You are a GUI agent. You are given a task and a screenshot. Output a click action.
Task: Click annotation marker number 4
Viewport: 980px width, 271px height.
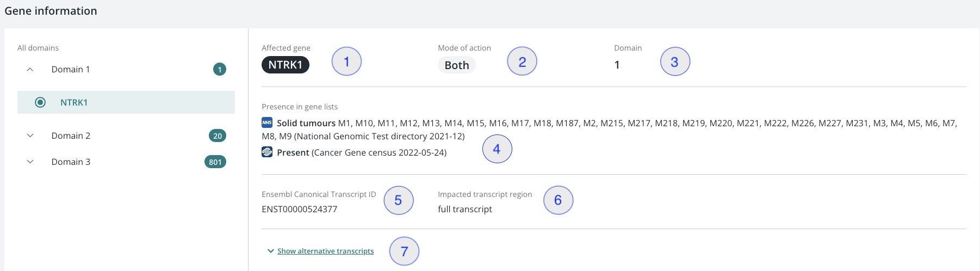click(497, 149)
